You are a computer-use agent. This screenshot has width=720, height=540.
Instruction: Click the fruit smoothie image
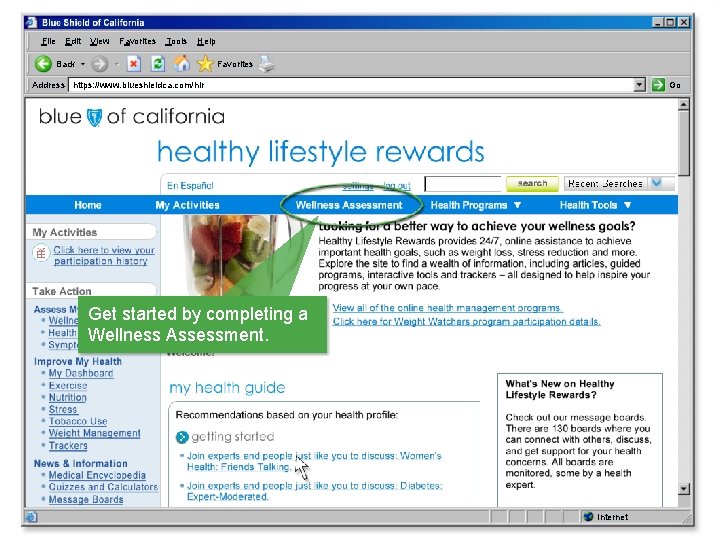coord(239,255)
